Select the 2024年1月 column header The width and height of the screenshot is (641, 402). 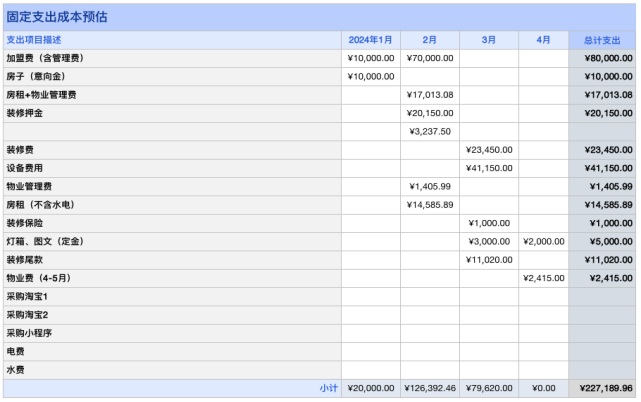coord(370,40)
